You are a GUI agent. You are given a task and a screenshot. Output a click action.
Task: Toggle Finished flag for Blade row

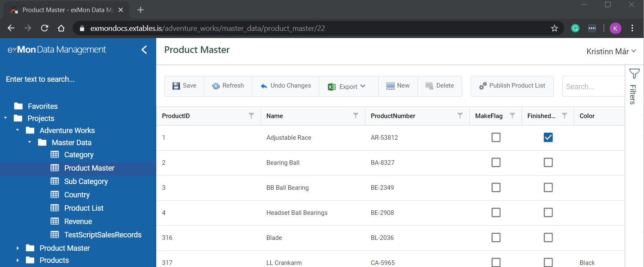(x=548, y=237)
